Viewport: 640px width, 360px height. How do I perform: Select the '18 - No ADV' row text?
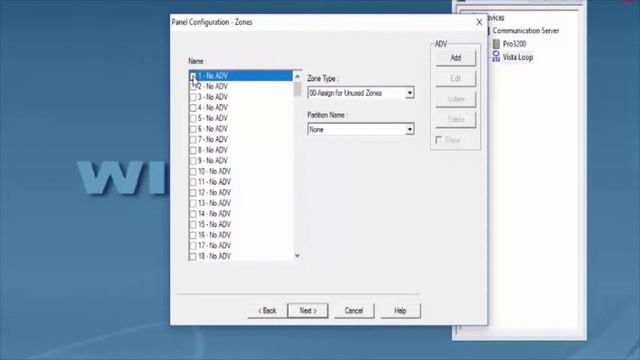click(x=214, y=256)
